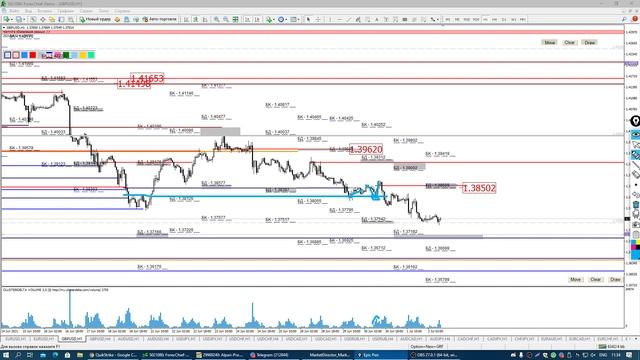Select the Fibonacci Retracement tool
Screen dimensions: 640x360
[367, 19]
